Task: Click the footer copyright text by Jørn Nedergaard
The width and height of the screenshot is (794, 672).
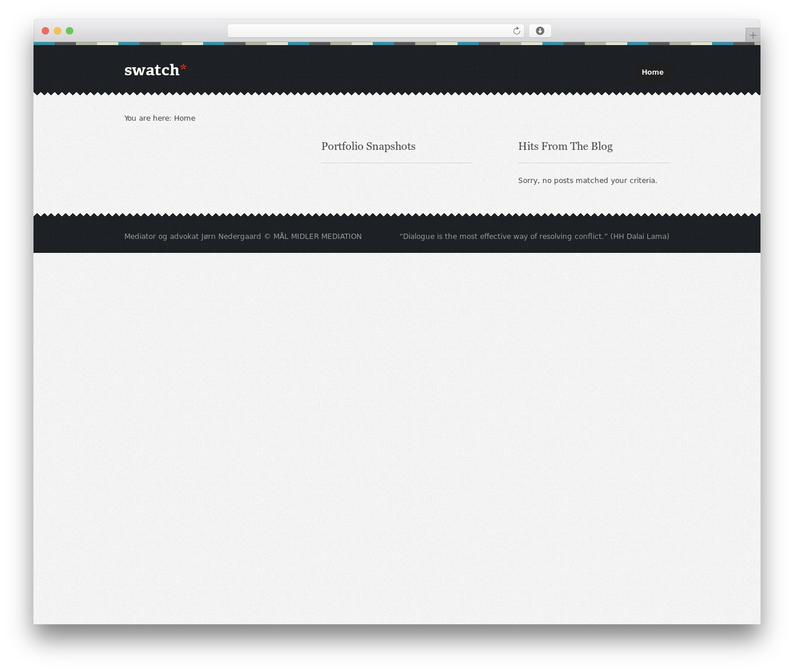Action: click(243, 236)
